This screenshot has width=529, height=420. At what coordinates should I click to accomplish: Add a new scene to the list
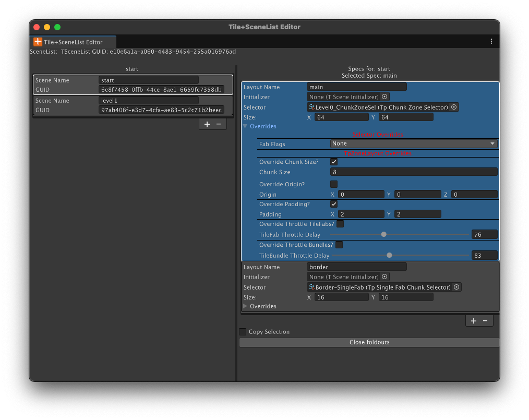(207, 124)
